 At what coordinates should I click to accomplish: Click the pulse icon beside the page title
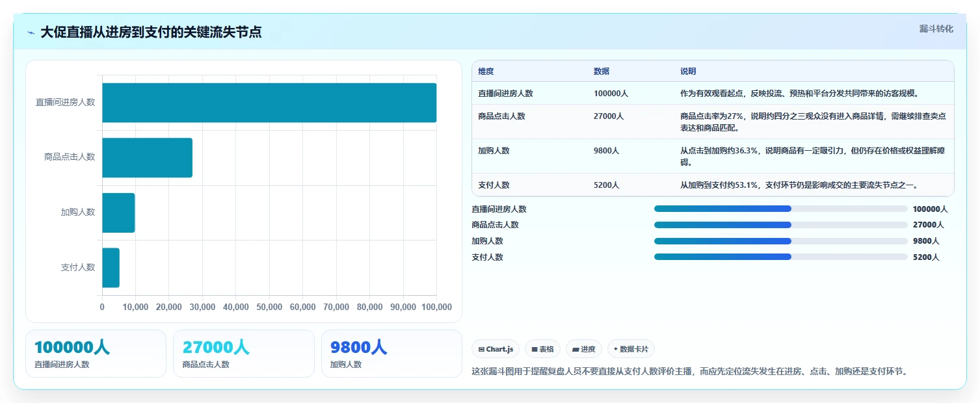(x=31, y=32)
